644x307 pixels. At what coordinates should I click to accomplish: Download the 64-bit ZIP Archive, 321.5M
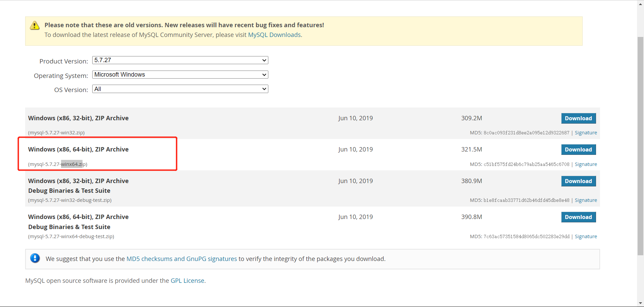tap(579, 149)
